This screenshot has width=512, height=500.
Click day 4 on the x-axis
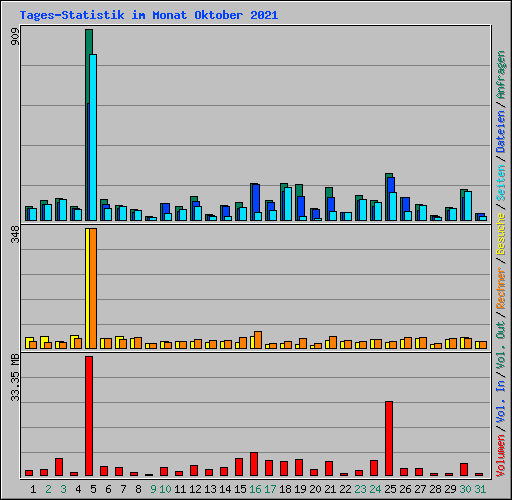[78, 489]
